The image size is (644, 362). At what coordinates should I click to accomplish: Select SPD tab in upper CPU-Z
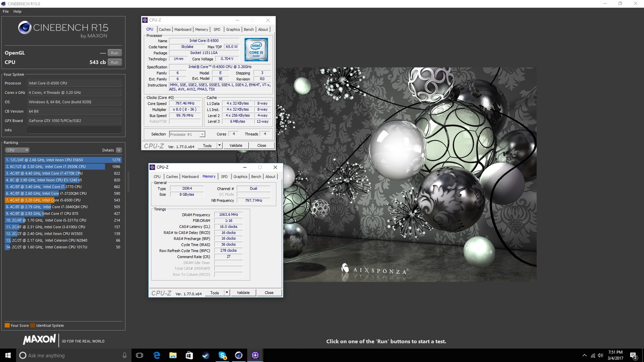pyautogui.click(x=217, y=29)
